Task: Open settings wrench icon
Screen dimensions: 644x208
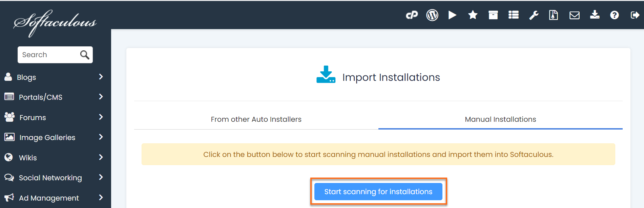Action: (x=534, y=15)
